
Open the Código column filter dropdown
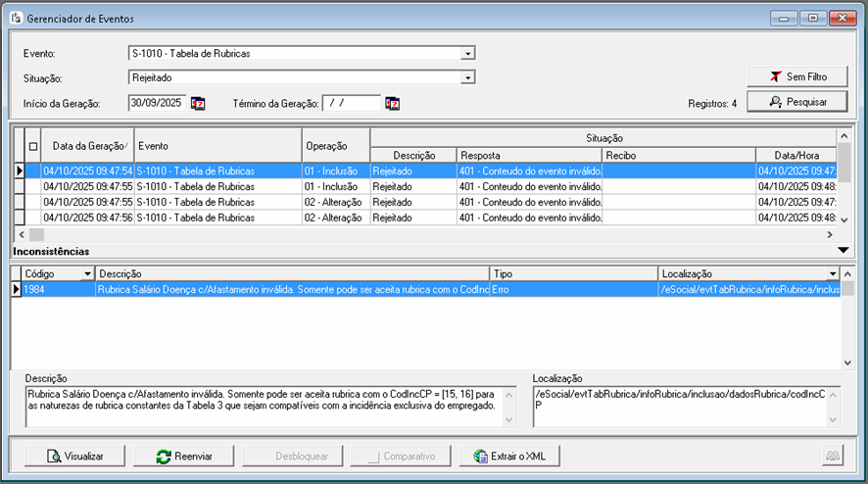[87, 273]
